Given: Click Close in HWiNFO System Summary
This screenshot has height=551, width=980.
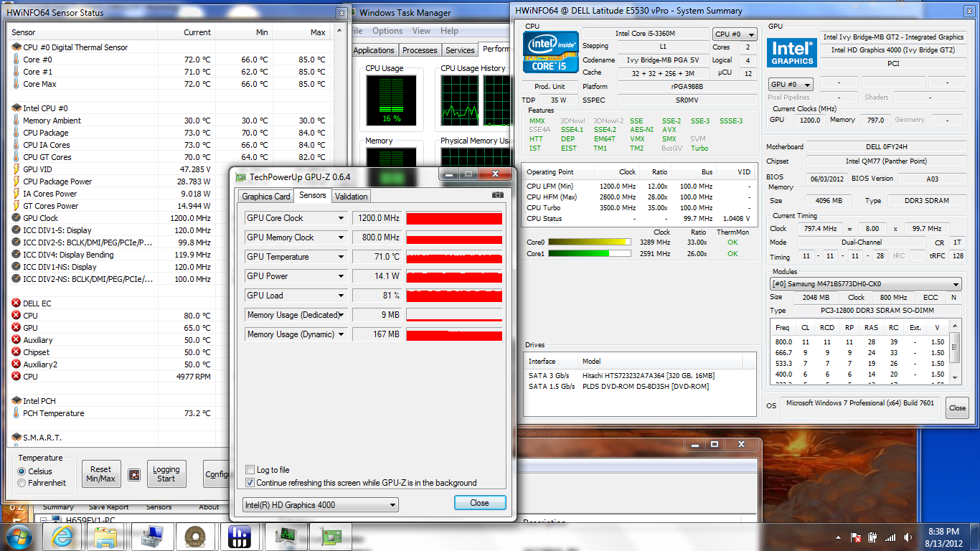Looking at the screenshot, I should [x=957, y=408].
